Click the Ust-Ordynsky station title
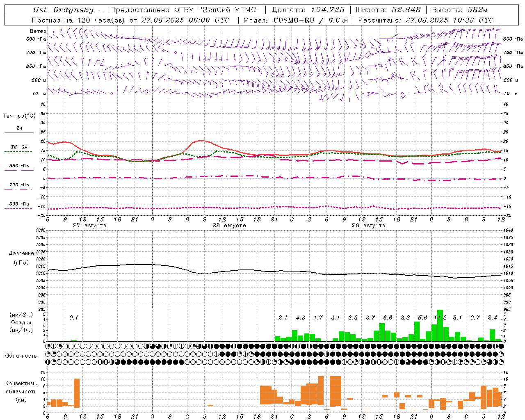 64,10
